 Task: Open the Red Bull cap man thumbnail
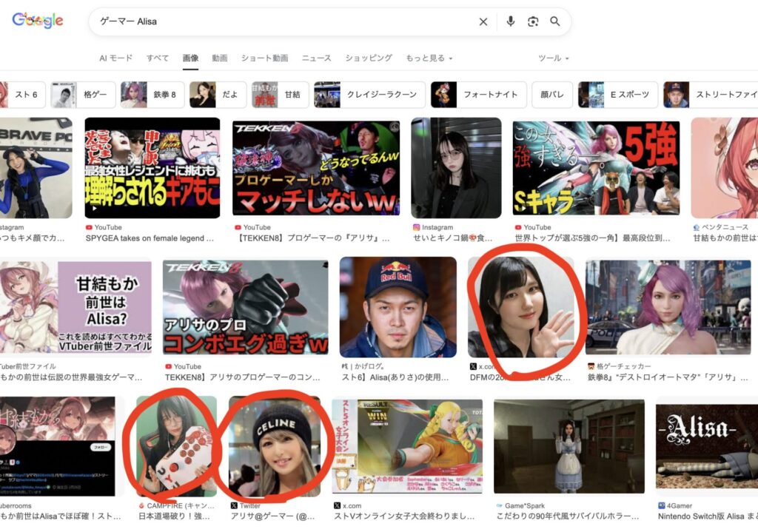click(398, 307)
